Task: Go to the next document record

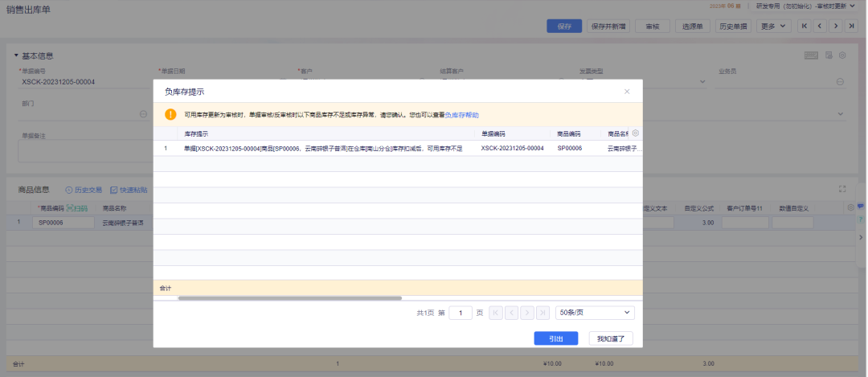Action: point(835,26)
